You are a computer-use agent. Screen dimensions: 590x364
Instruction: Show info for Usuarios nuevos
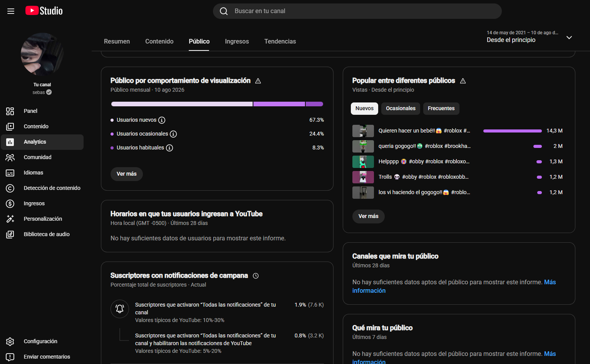tap(162, 120)
